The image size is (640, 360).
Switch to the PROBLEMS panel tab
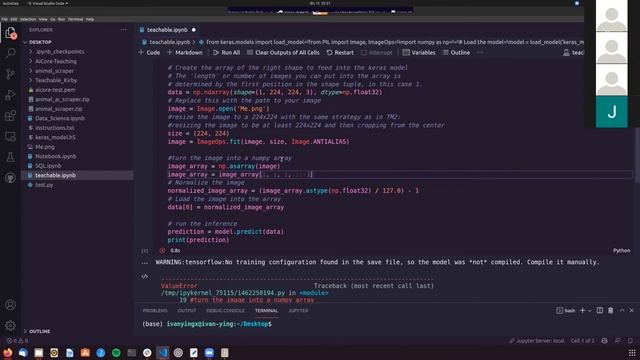pos(155,311)
